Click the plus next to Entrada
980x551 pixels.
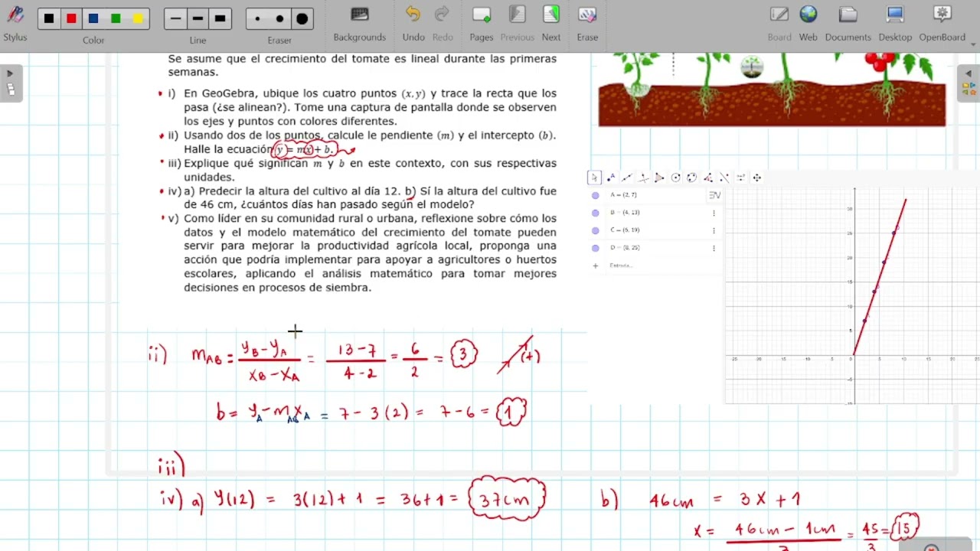(x=595, y=266)
